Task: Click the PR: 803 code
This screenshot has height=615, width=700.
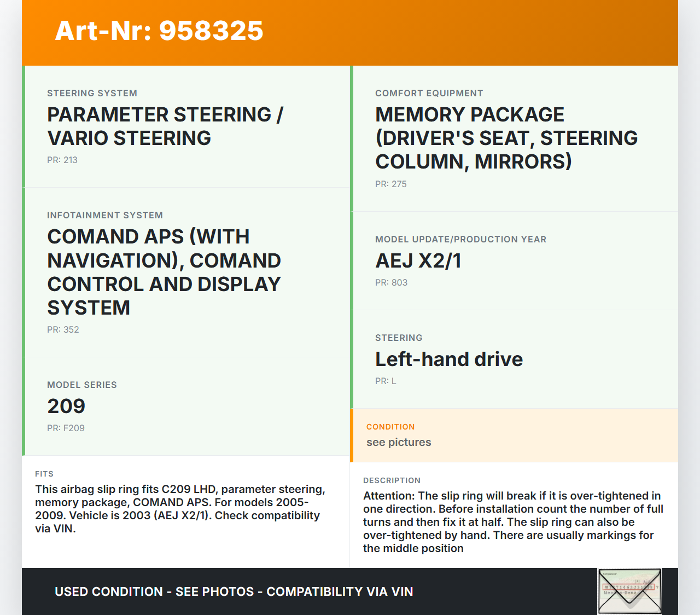Action: 391,283
